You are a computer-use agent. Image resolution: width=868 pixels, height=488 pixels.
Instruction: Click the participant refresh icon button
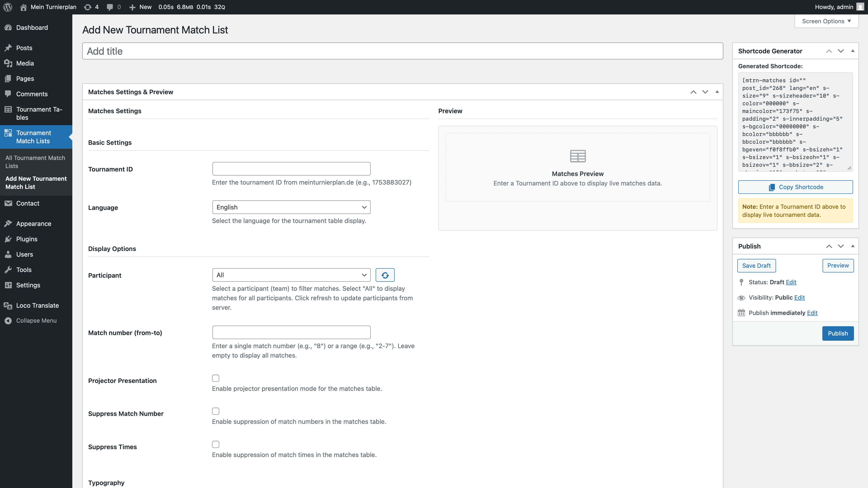[385, 275]
